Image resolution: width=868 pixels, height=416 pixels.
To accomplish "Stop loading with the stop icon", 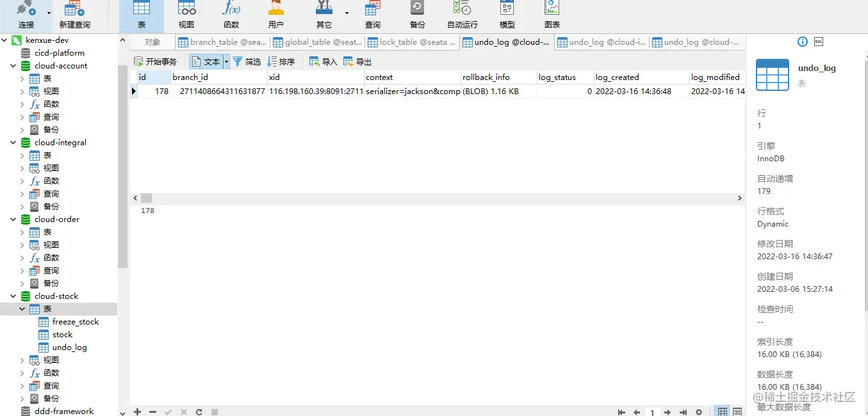I will 215,412.
